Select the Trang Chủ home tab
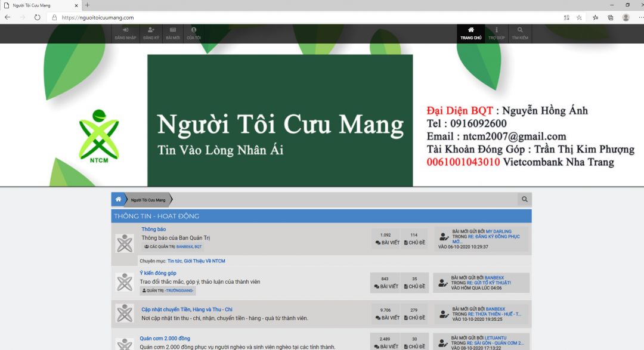This screenshot has width=644, height=350. click(470, 33)
